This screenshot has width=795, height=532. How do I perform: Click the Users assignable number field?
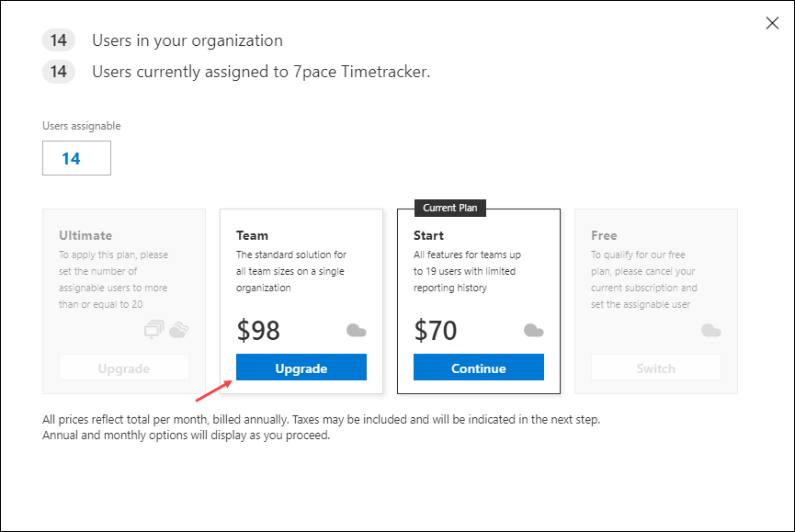click(x=76, y=158)
